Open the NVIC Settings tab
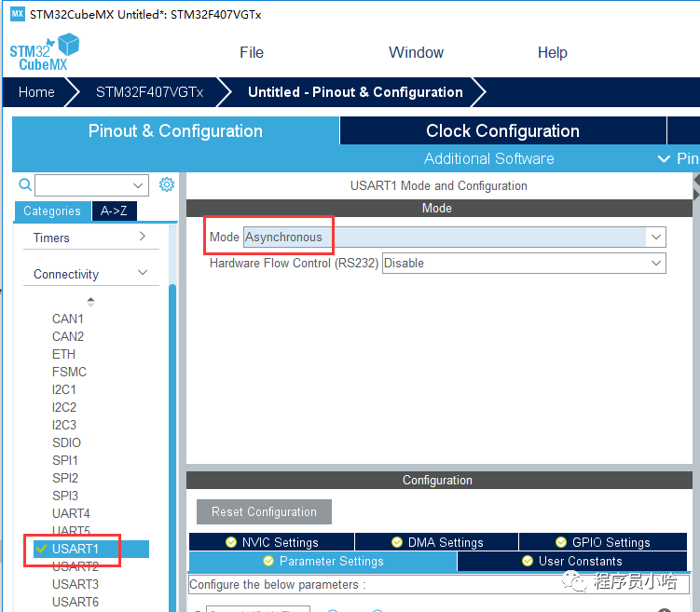 click(271, 542)
